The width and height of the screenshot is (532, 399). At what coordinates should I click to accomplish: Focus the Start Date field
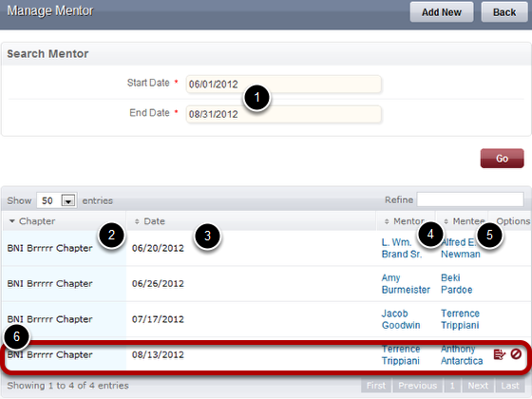(284, 85)
